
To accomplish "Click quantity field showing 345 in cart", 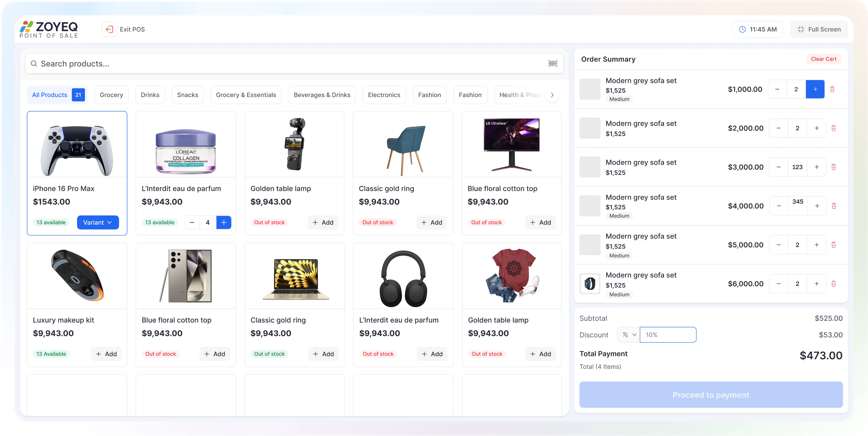I will coord(798,206).
